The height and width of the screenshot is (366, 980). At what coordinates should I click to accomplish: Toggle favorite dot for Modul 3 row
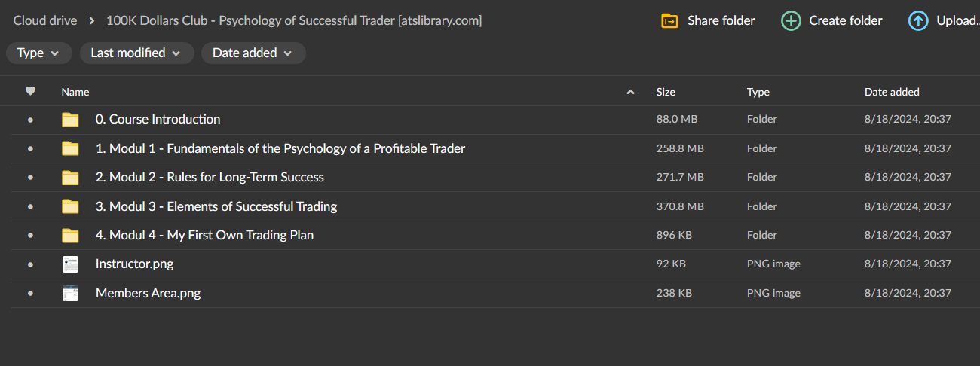coord(30,206)
